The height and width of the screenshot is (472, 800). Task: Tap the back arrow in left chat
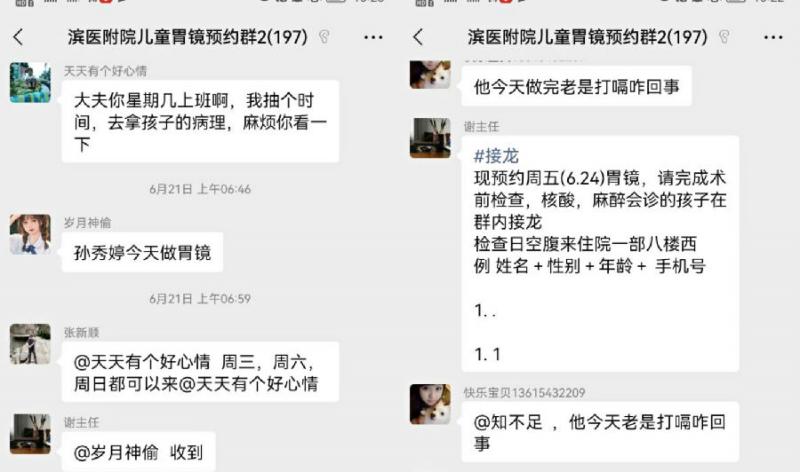(19, 37)
